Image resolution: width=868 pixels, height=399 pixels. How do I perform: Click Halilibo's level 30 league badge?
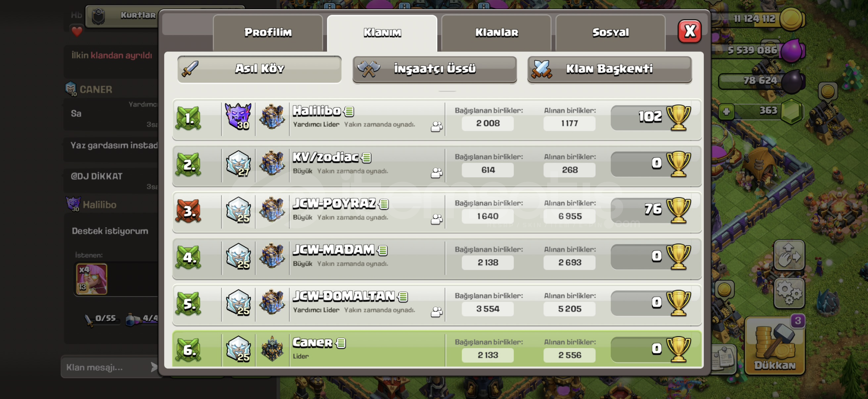coord(238,116)
